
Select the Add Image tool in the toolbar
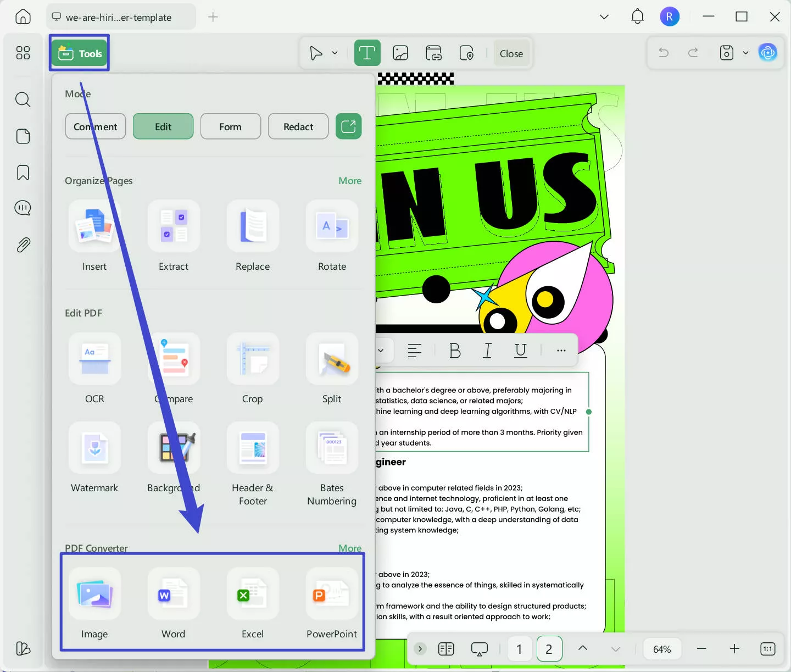(400, 53)
